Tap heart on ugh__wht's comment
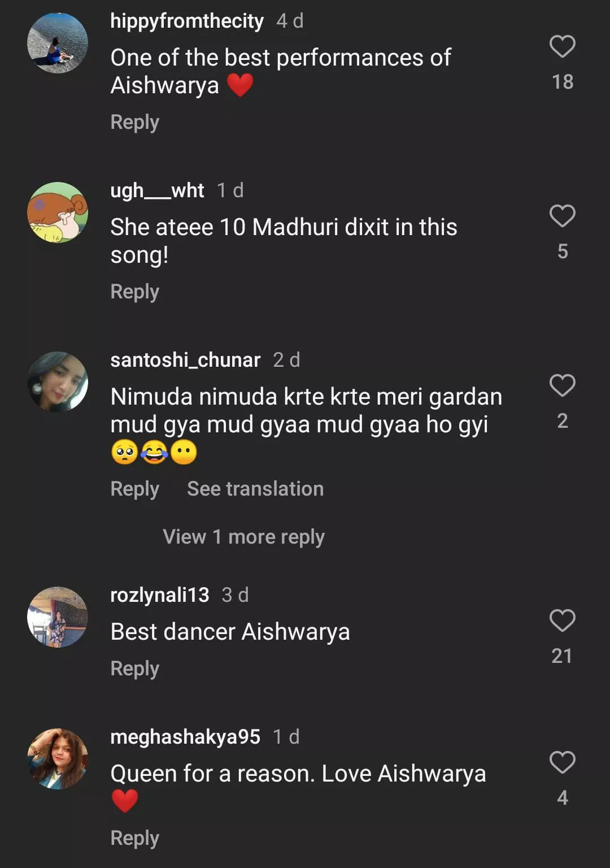610x868 pixels. pyautogui.click(x=562, y=216)
